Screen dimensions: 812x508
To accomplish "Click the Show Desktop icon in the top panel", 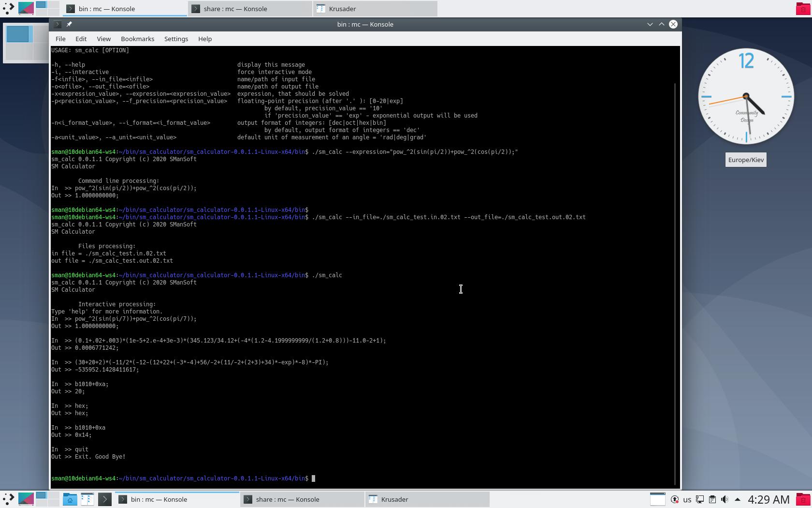I will (26, 8).
